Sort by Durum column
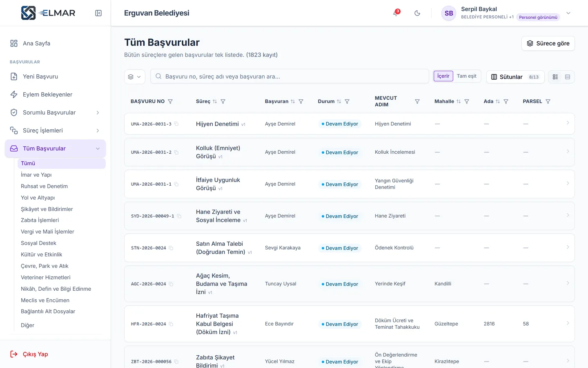Viewport: 588px width, 368px height. (339, 101)
